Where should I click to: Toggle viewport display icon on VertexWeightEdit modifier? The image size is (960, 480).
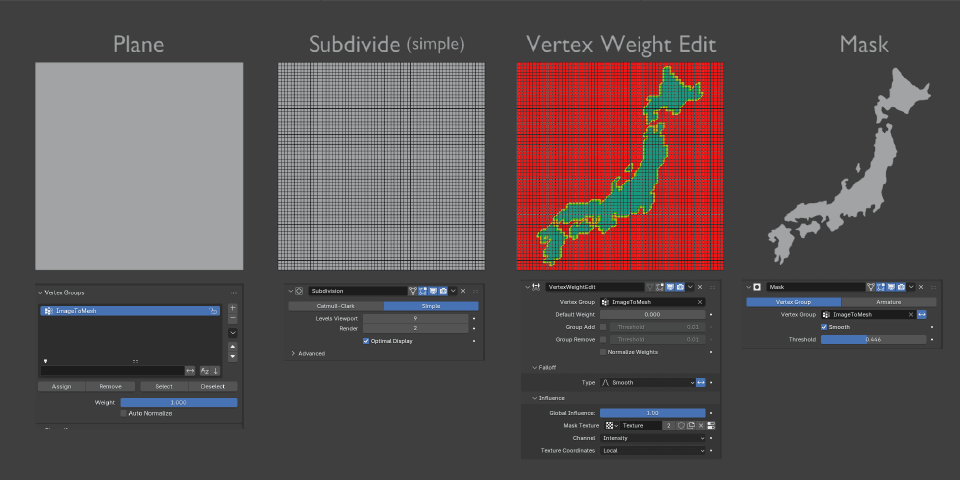click(x=669, y=287)
